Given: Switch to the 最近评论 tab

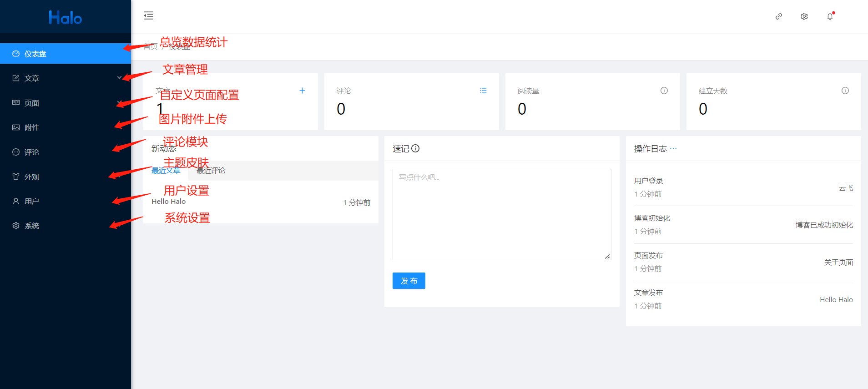Looking at the screenshot, I should pos(211,171).
